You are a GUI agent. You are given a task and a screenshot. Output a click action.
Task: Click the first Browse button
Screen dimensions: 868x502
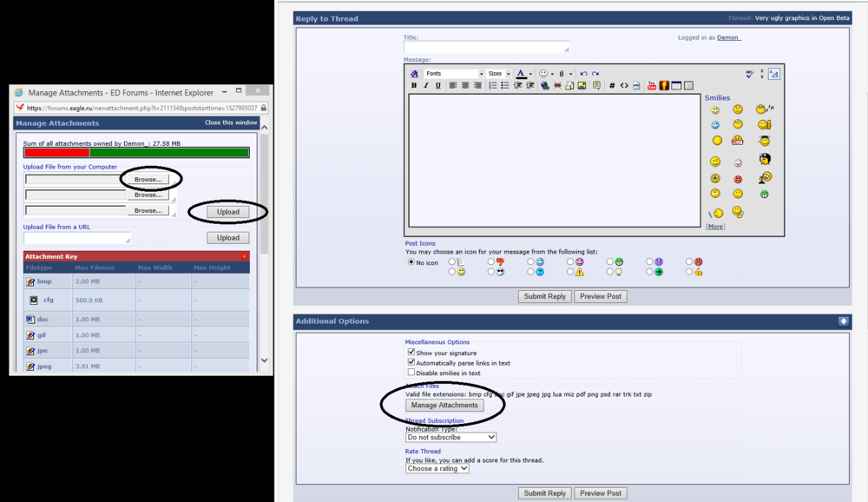(x=148, y=180)
